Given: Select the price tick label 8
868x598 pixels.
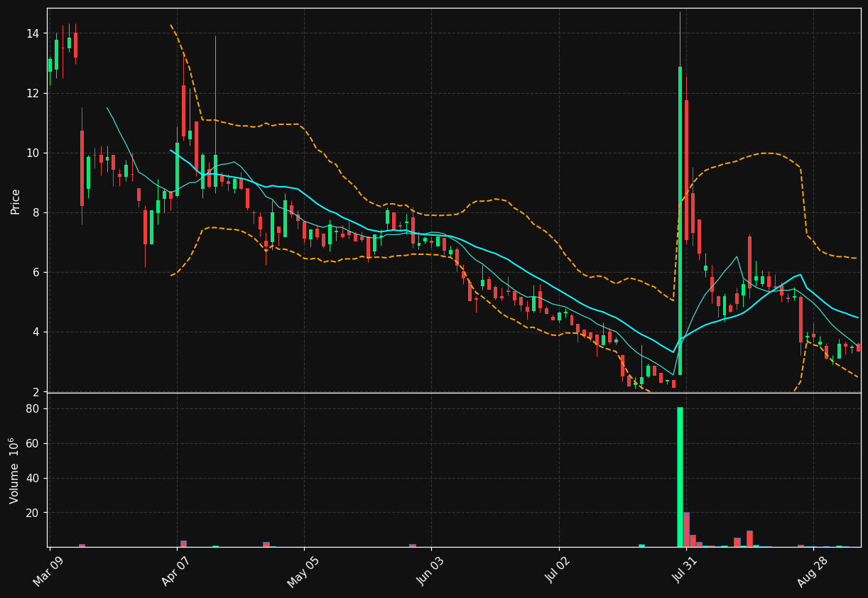Looking at the screenshot, I should pos(36,212).
